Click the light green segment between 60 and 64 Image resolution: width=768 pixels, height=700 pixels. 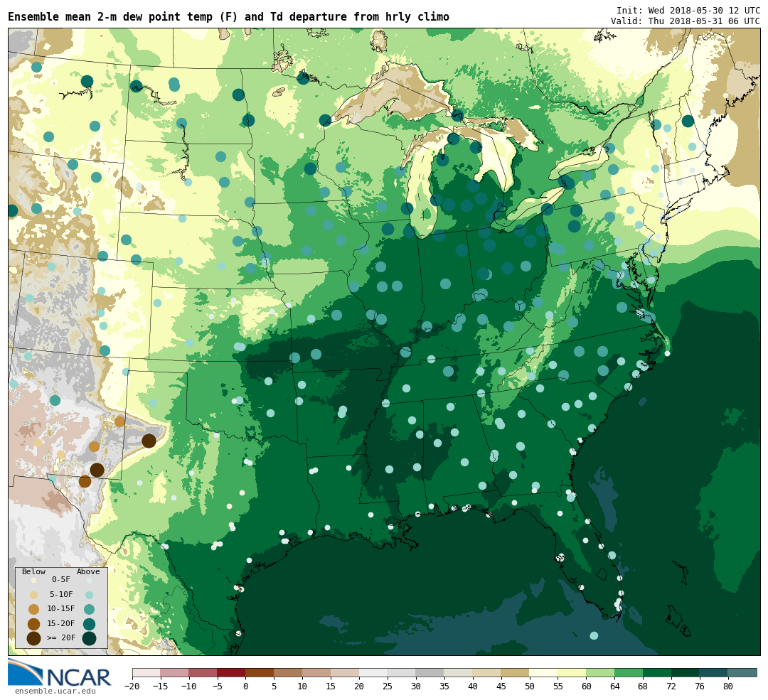pyautogui.click(x=600, y=673)
